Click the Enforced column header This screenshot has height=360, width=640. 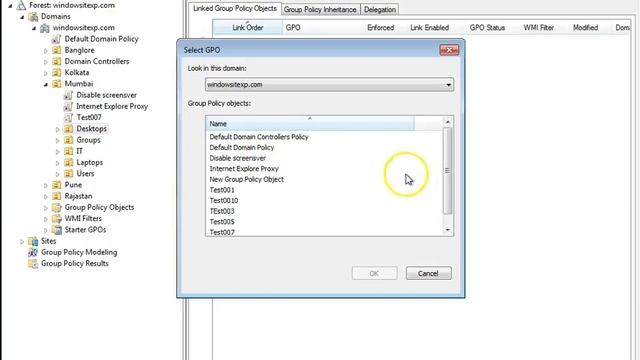tap(380, 27)
